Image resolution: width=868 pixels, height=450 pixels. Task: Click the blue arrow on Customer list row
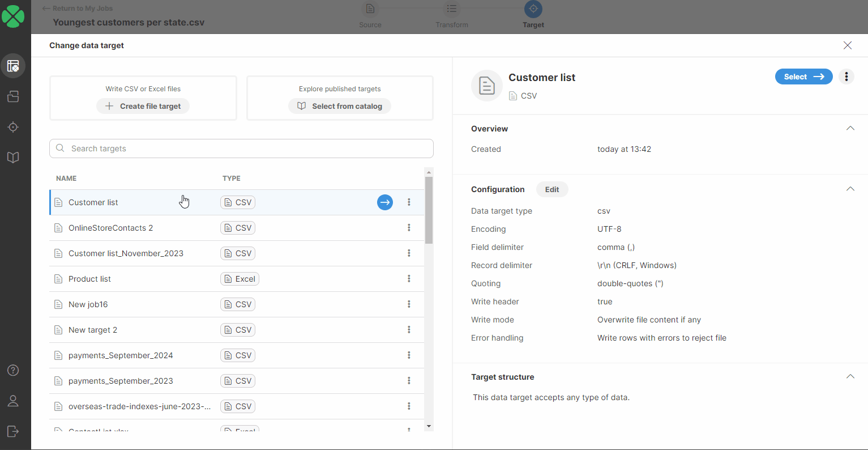[384, 202]
